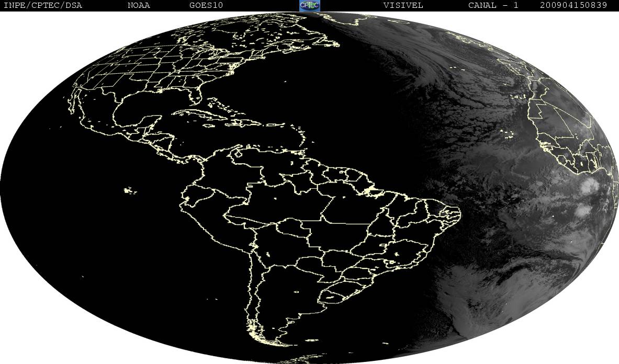Click the CPTEC logo in the header

pyautogui.click(x=310, y=5)
